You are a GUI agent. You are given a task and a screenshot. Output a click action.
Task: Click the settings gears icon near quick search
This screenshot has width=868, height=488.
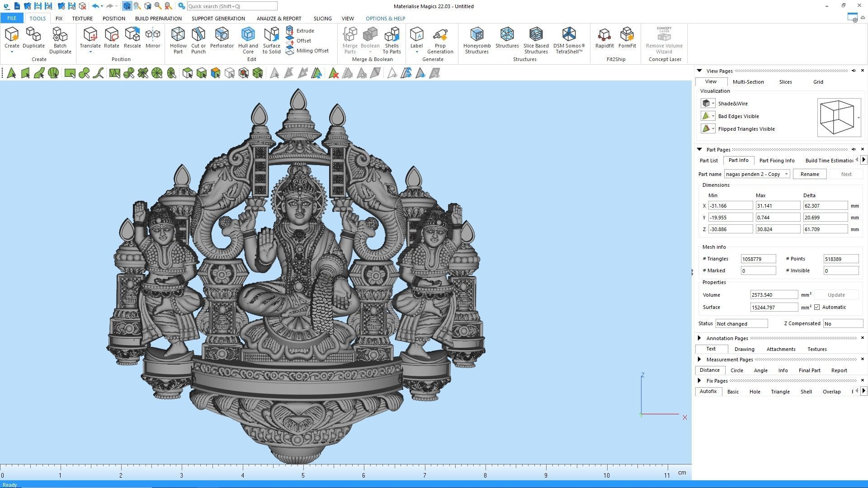[x=181, y=6]
